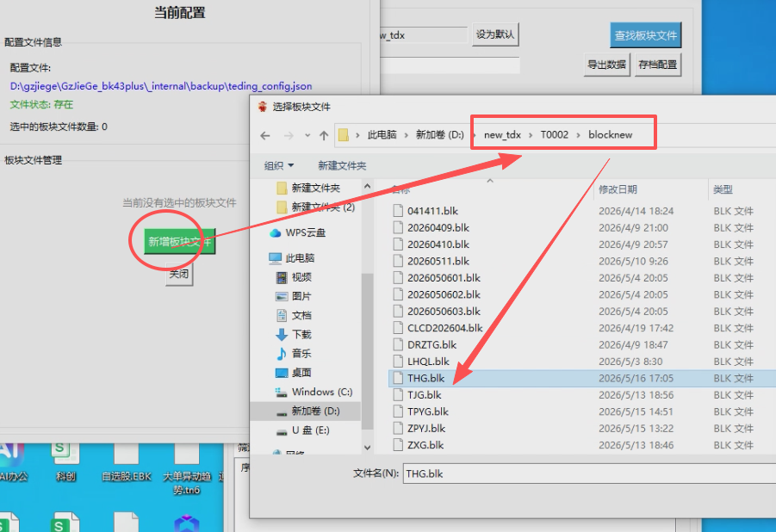The image size is (776, 532).
Task: Select the 041411.blk file icon
Action: pos(398,211)
